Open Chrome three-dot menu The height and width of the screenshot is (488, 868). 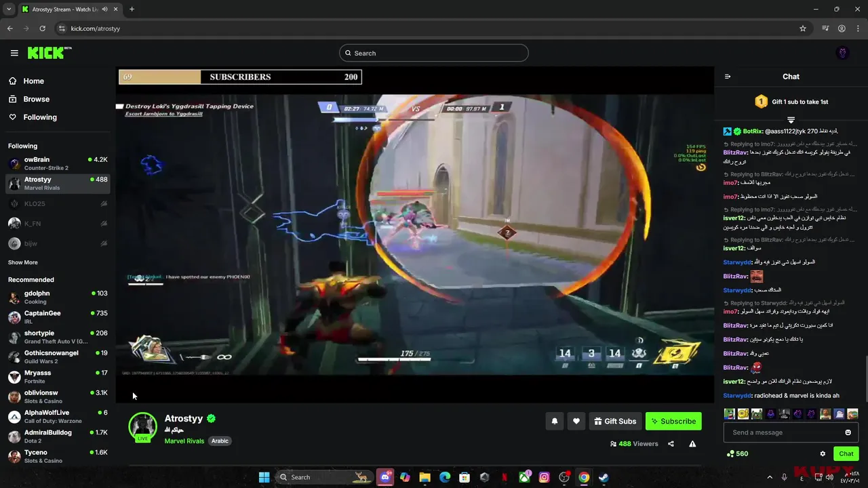click(858, 28)
